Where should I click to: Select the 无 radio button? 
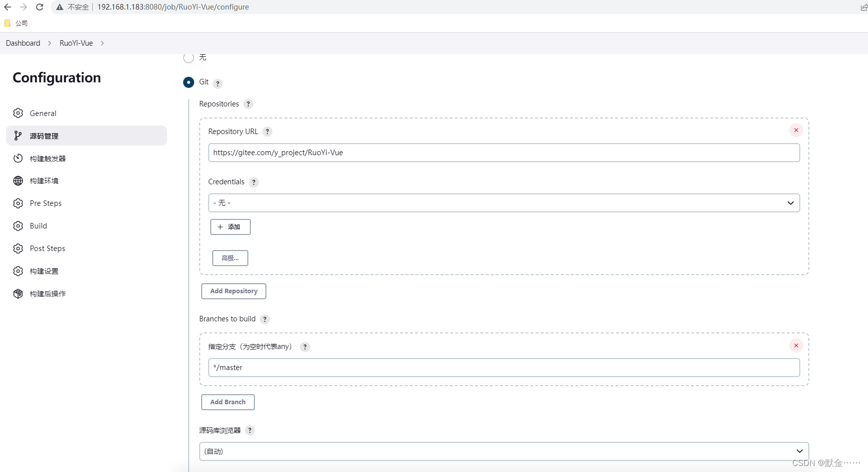pos(189,58)
